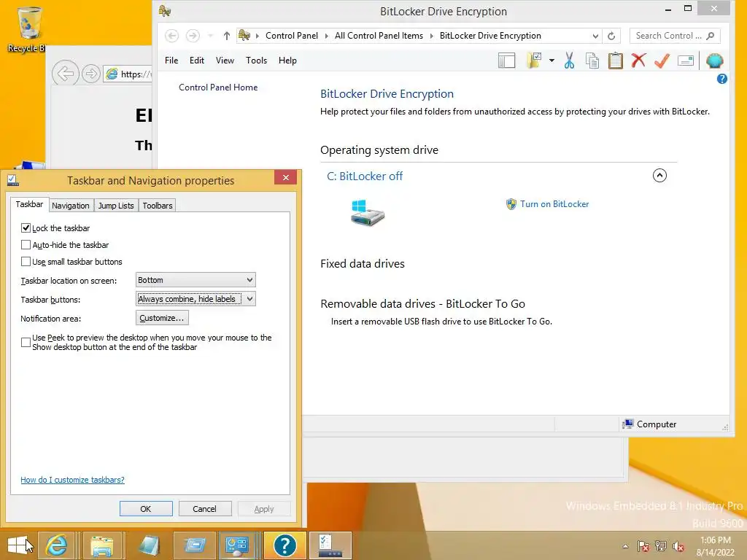Open the Help menu

287,61
